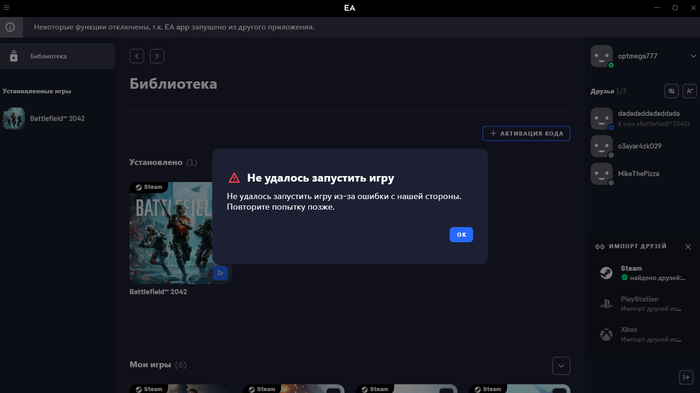Open the hamburger menu in title bar
Screen dimensions: 700x393
point(6,8)
